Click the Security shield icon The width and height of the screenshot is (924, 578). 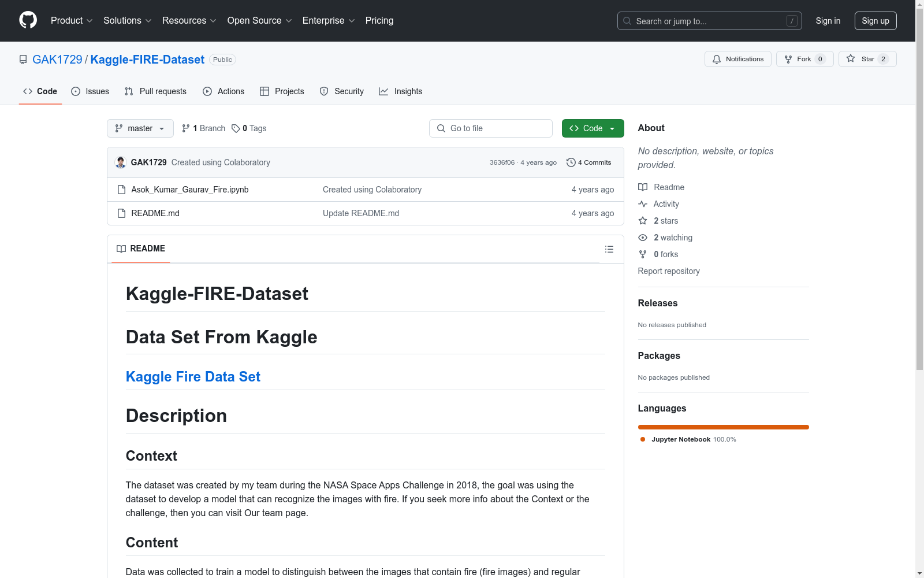pyautogui.click(x=324, y=91)
